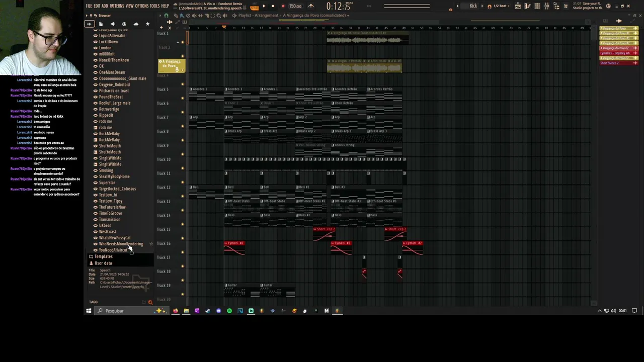Mute Track 19 using its LED
The image size is (644, 362).
183,294
